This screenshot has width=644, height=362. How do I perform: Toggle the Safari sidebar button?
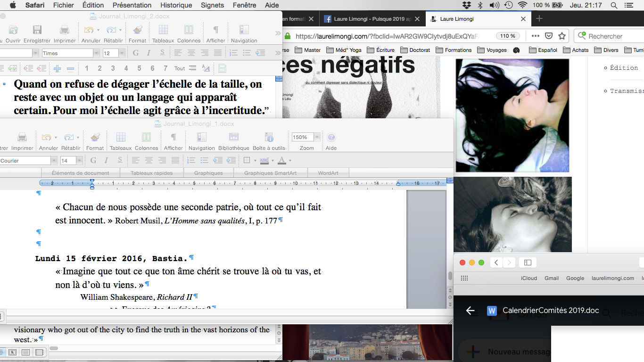point(528,263)
